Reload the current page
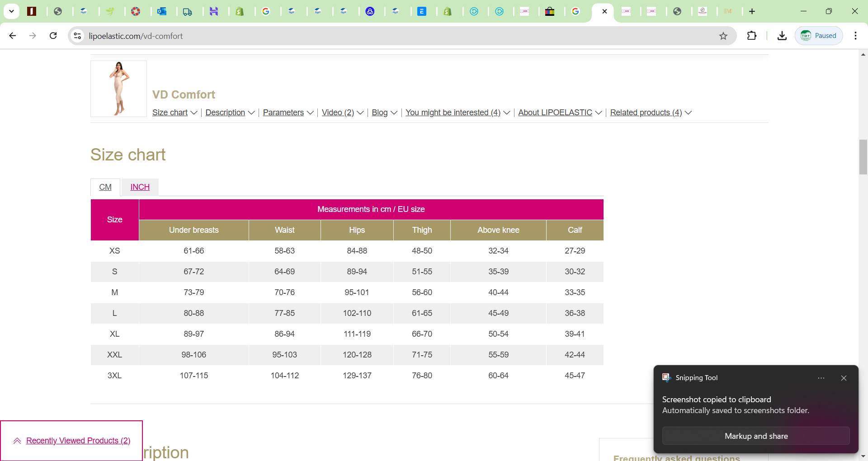 53,36
